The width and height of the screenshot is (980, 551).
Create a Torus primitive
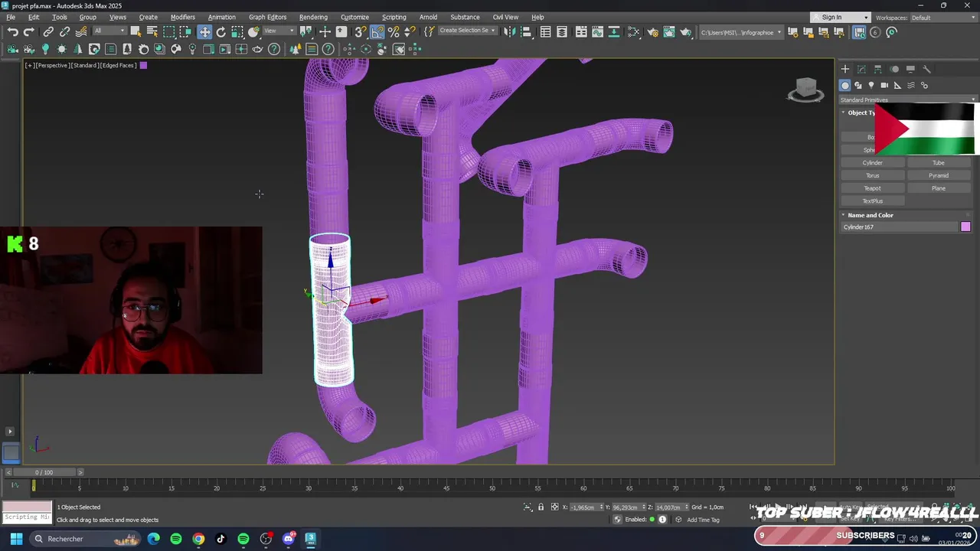[x=872, y=175]
